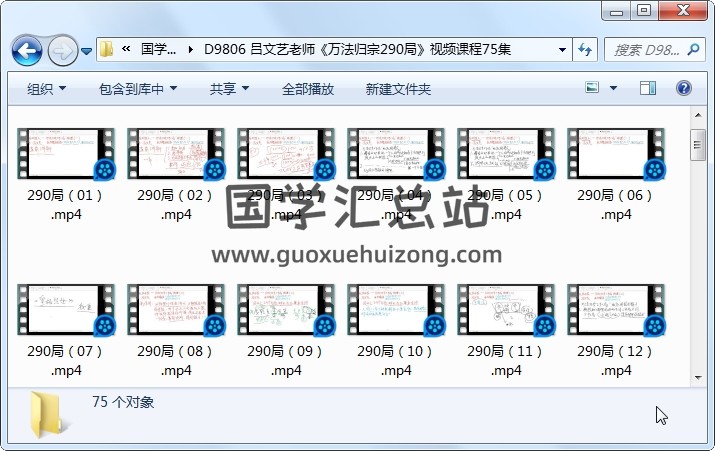
Task: Expand the hidden breadcrumb chevron «
Action: click(126, 49)
